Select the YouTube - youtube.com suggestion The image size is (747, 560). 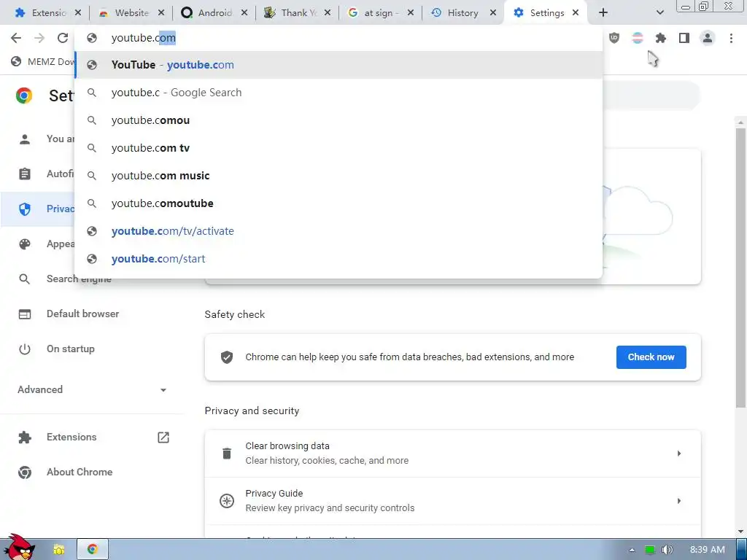click(338, 65)
